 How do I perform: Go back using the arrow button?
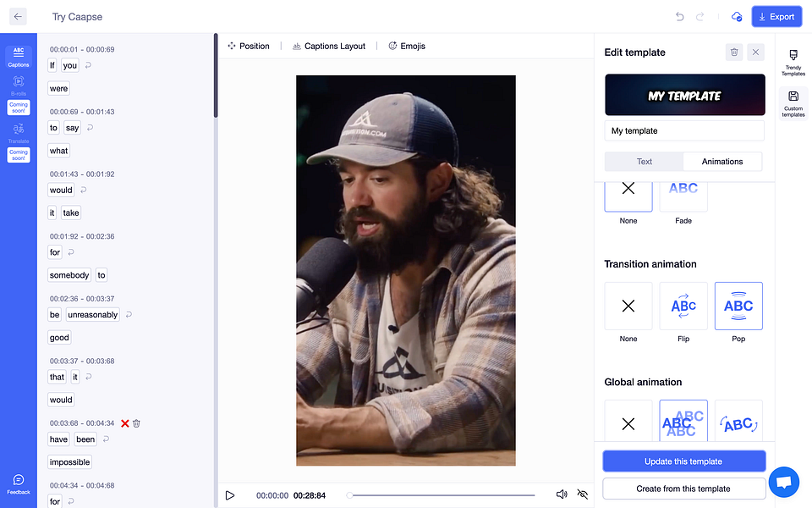click(x=18, y=17)
